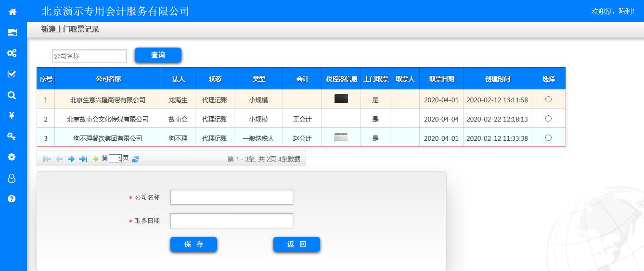Click the 法人 column header
644x271 pixels.
pos(178,79)
